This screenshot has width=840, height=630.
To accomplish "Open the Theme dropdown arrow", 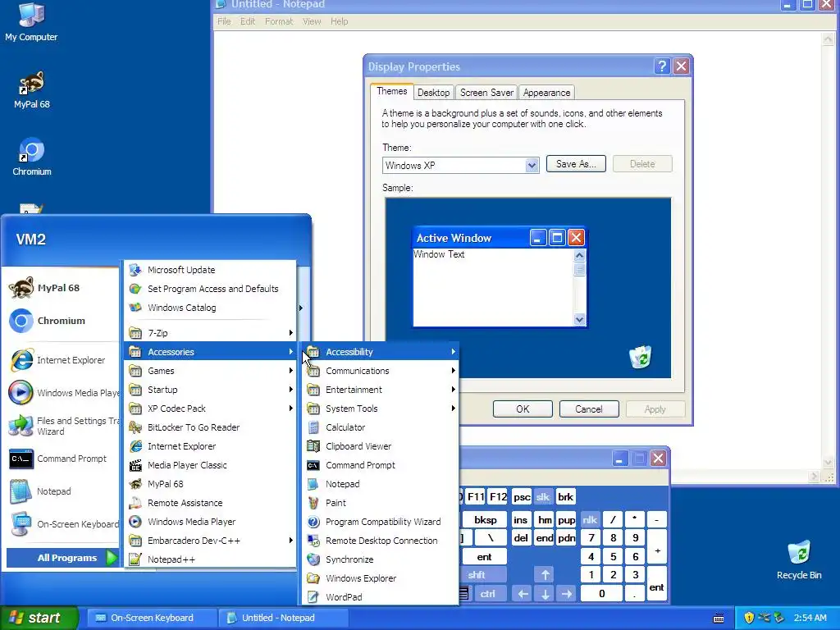I will click(532, 166).
